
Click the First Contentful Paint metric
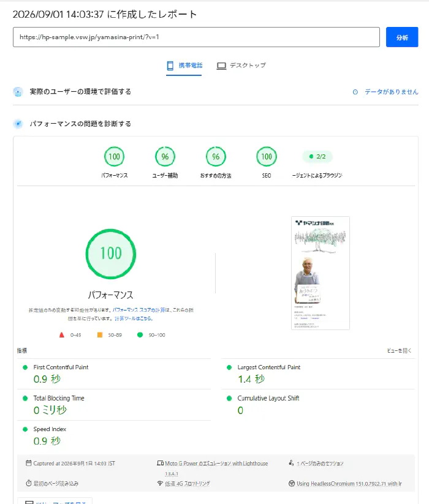pyautogui.click(x=114, y=374)
